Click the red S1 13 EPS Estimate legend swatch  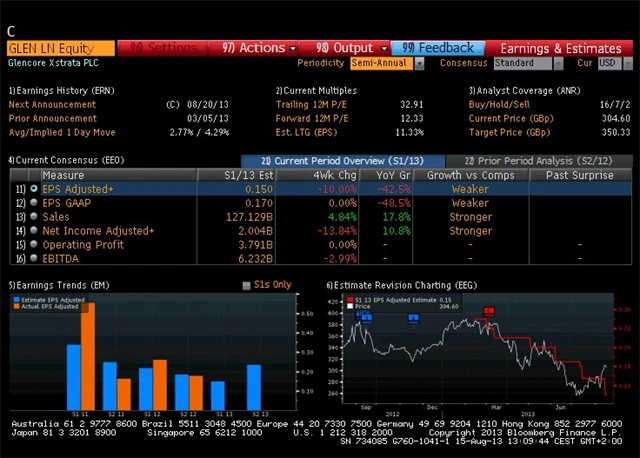coord(350,300)
